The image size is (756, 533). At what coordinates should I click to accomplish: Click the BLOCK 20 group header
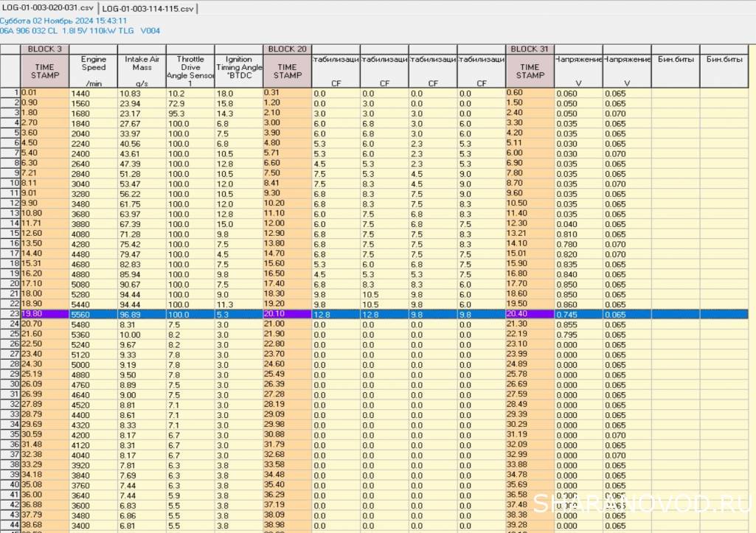(x=287, y=49)
